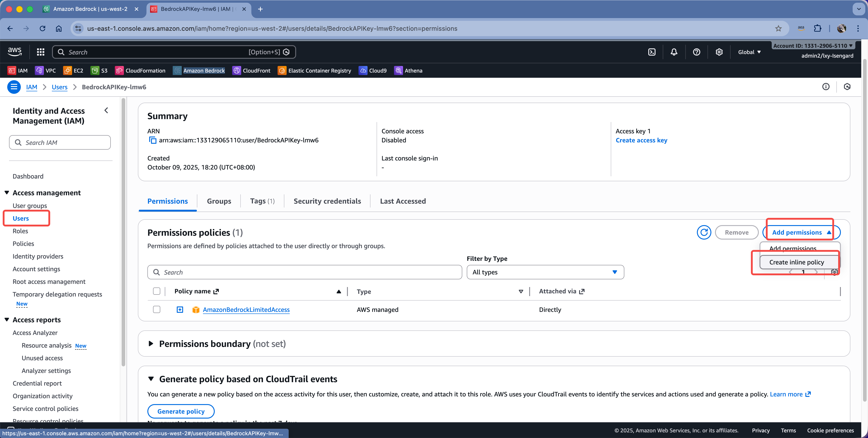Toggle the hamburger navigation menu icon
This screenshot has width=868, height=438.
(x=14, y=87)
